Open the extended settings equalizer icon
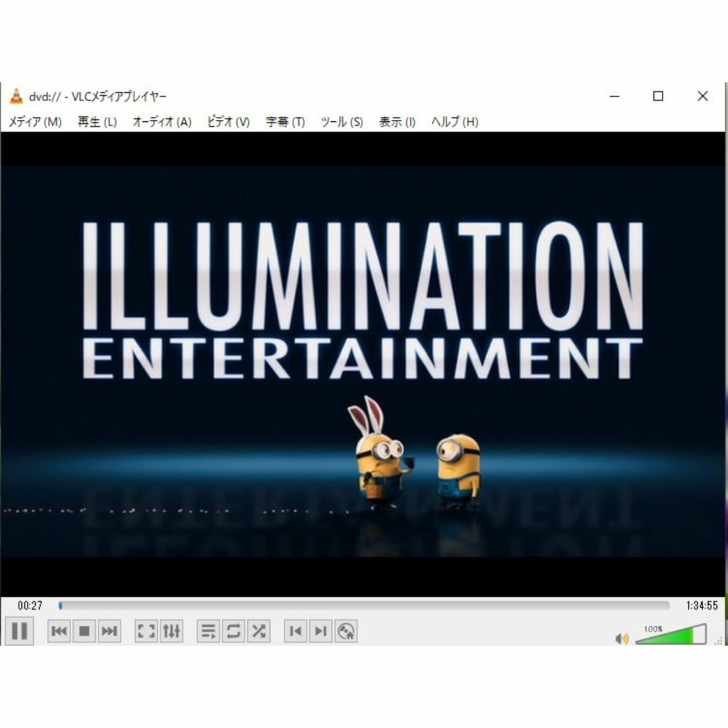 (x=171, y=631)
